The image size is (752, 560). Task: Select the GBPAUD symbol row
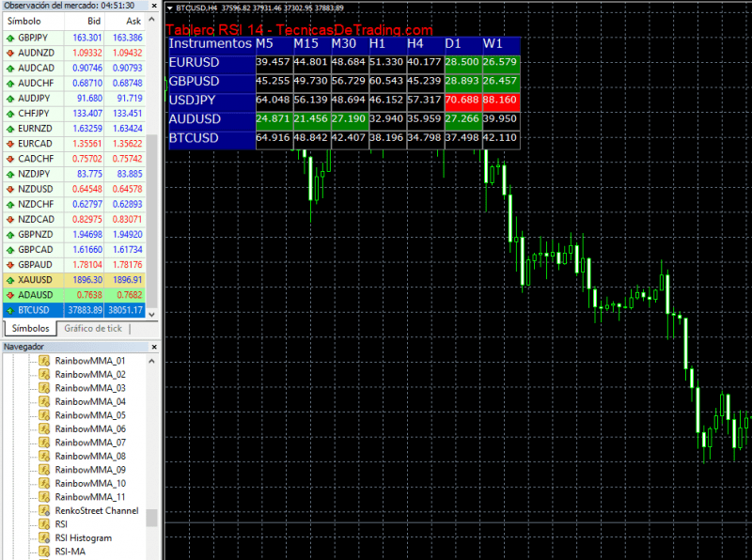coord(74,265)
